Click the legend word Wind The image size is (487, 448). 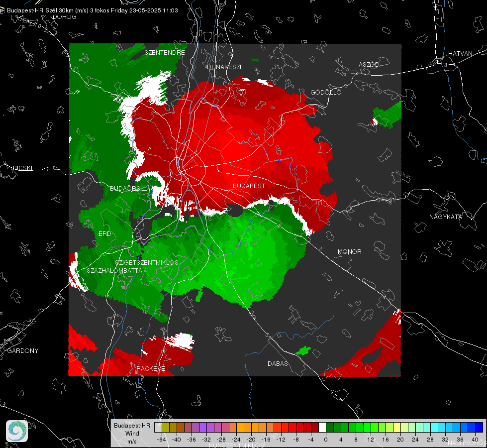point(132,434)
